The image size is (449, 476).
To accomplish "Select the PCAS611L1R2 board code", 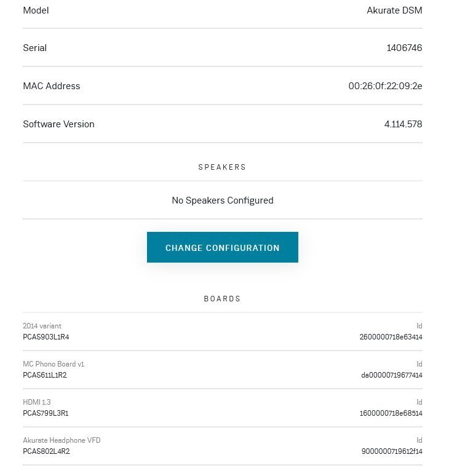I will point(45,375).
